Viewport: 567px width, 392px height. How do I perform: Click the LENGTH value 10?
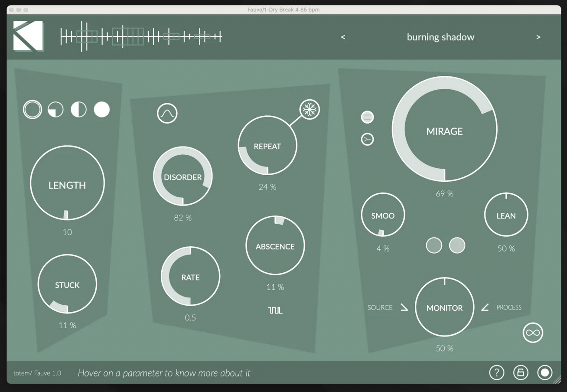coord(67,232)
